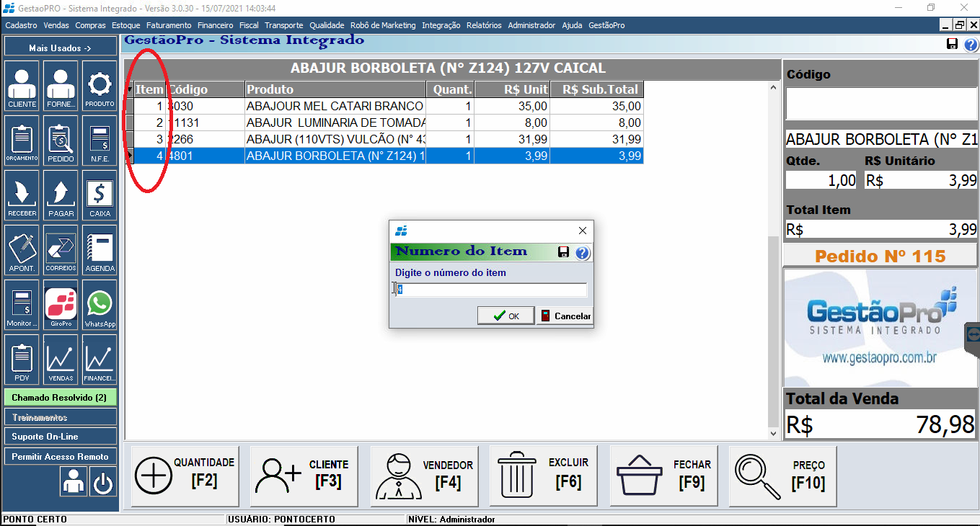Expand the Mais Usados sidebar header
The width and height of the screenshot is (980, 526).
coord(60,48)
